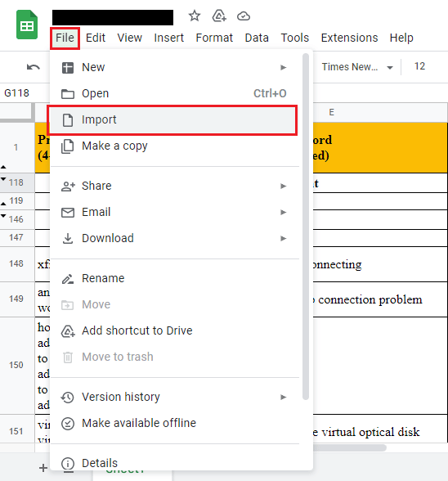Viewport: 448px width, 481px height.
Task: Click the G118 name box field
Action: [25, 93]
